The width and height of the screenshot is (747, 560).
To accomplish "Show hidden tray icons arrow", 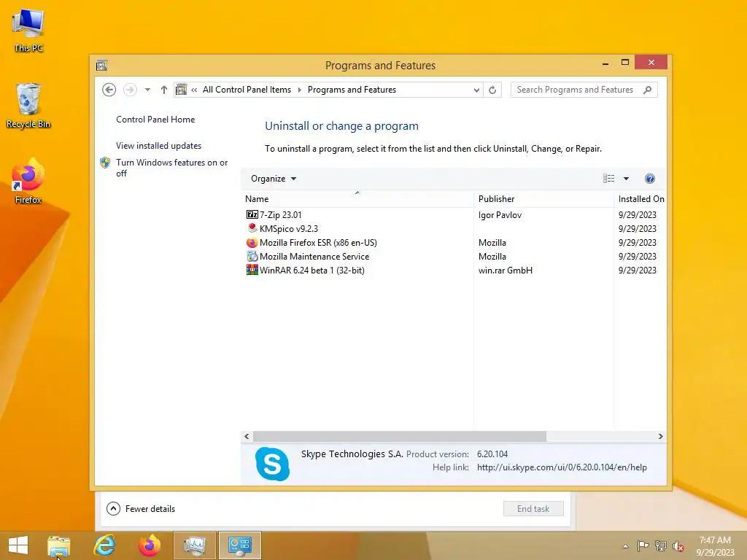I will click(625, 546).
